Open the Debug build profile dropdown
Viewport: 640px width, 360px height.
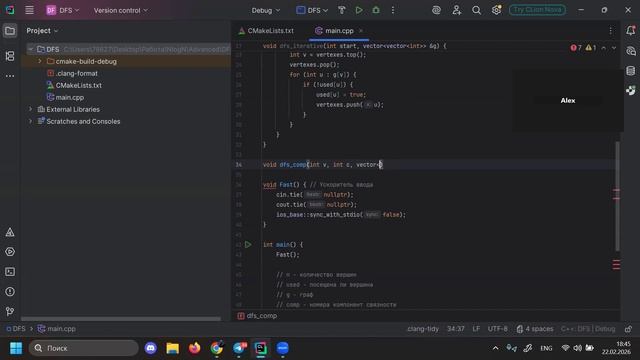[x=266, y=10]
